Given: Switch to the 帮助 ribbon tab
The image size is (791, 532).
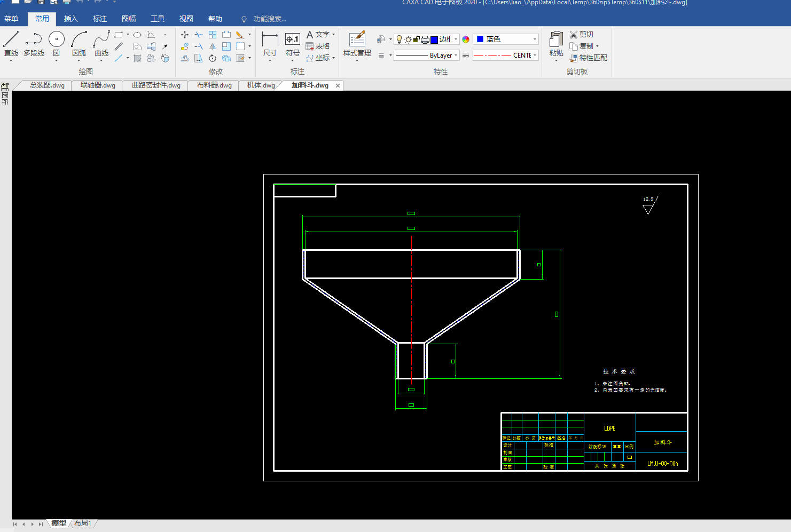Looking at the screenshot, I should [215, 19].
